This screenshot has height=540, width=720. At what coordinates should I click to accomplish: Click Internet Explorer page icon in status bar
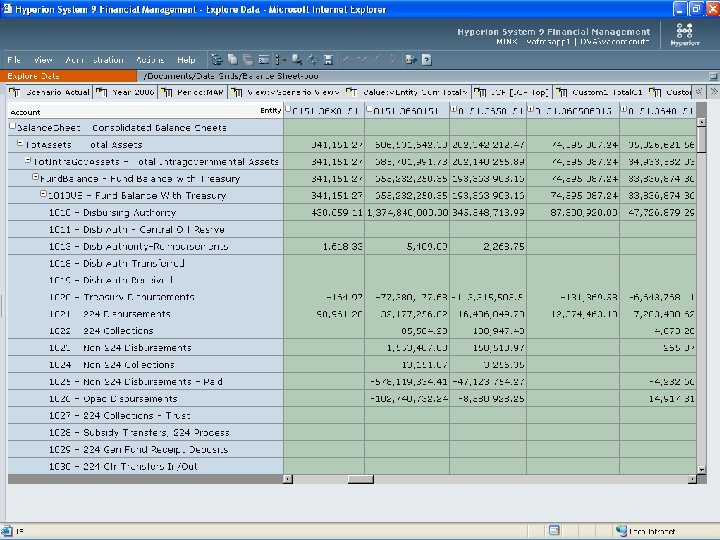point(7,531)
